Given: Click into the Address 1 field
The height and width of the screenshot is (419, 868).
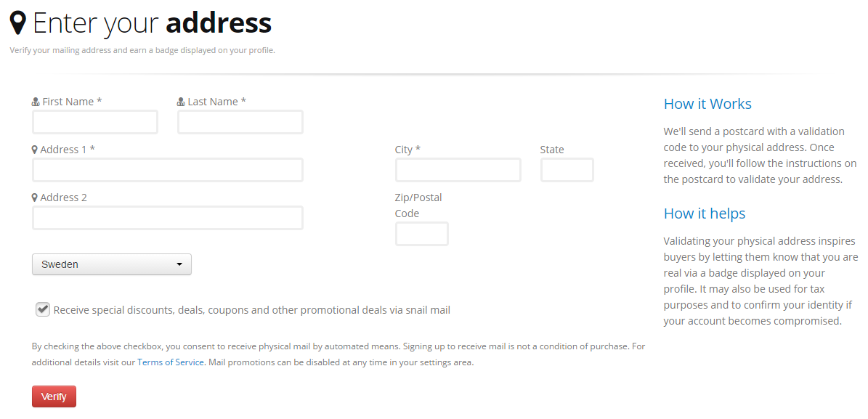Looking at the screenshot, I should tap(168, 170).
